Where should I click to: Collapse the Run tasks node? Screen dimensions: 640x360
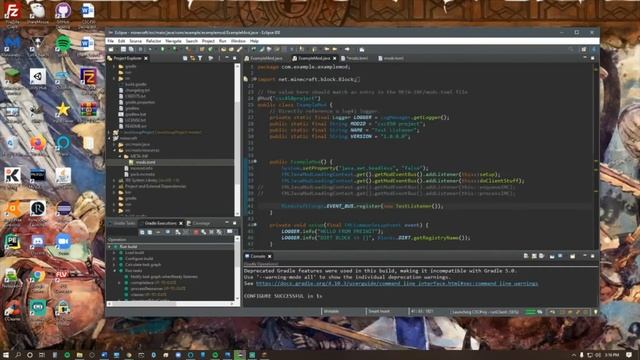(x=115, y=271)
